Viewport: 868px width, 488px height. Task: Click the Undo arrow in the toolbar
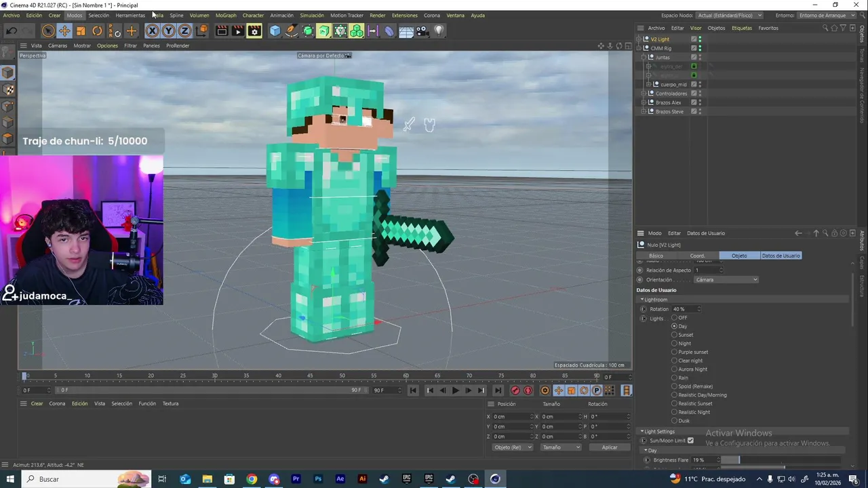pos(12,30)
